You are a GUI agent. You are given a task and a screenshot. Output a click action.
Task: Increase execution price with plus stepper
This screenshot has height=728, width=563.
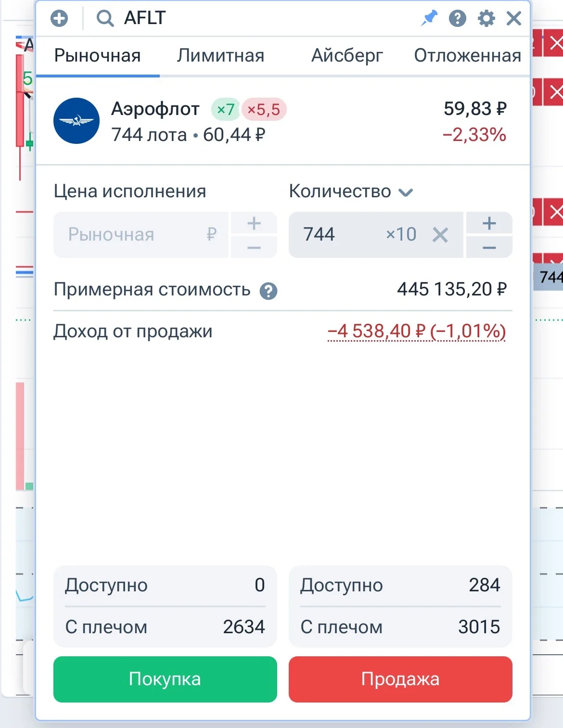pos(254,223)
